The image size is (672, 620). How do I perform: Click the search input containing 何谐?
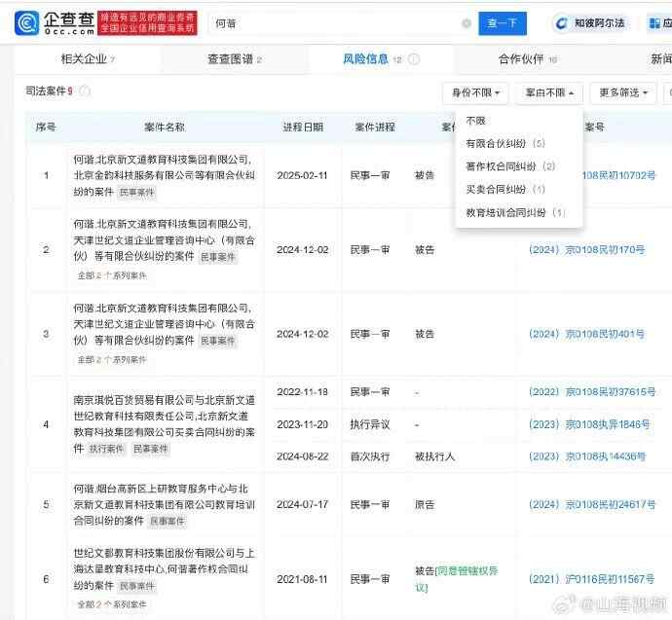click(331, 23)
